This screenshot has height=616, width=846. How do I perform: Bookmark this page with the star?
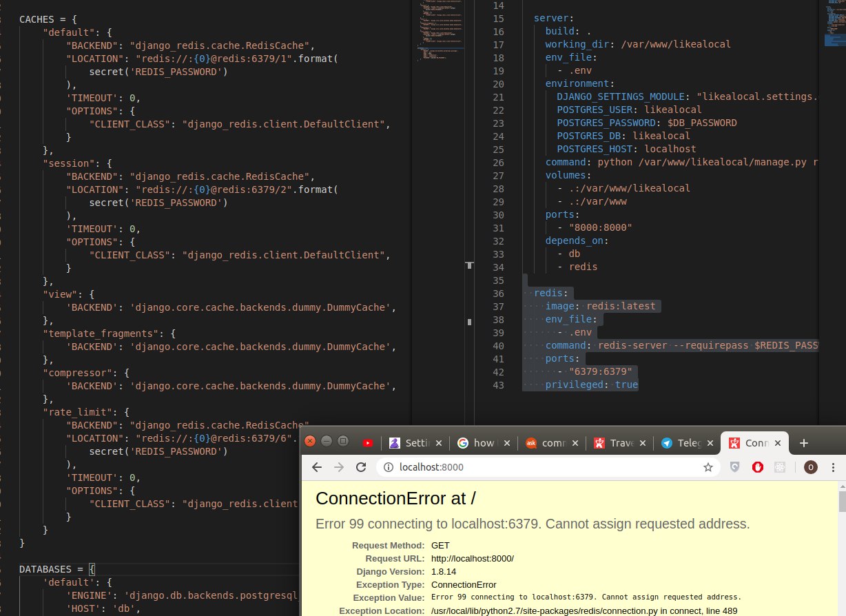(x=708, y=467)
